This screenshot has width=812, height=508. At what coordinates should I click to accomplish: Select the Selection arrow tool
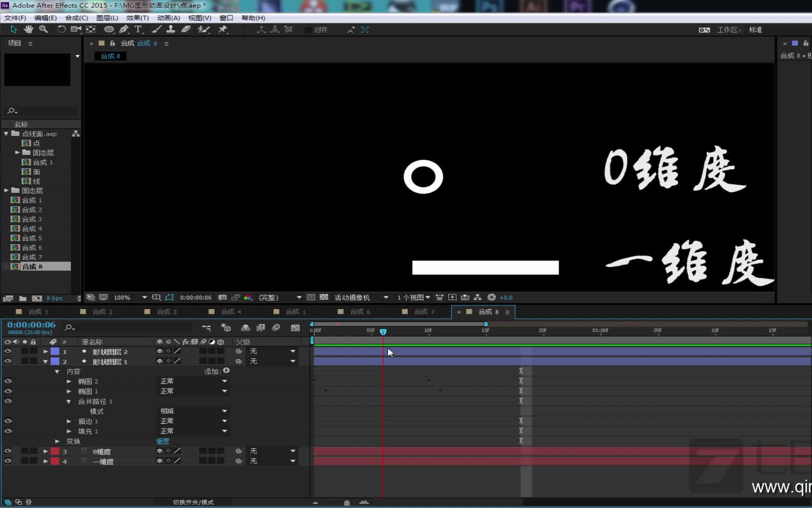[14, 29]
